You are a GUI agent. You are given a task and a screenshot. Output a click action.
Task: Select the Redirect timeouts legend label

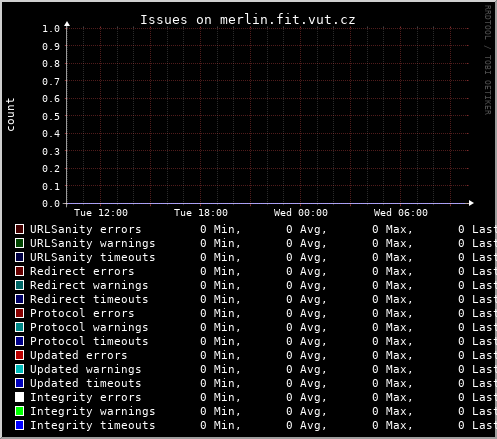(89, 299)
